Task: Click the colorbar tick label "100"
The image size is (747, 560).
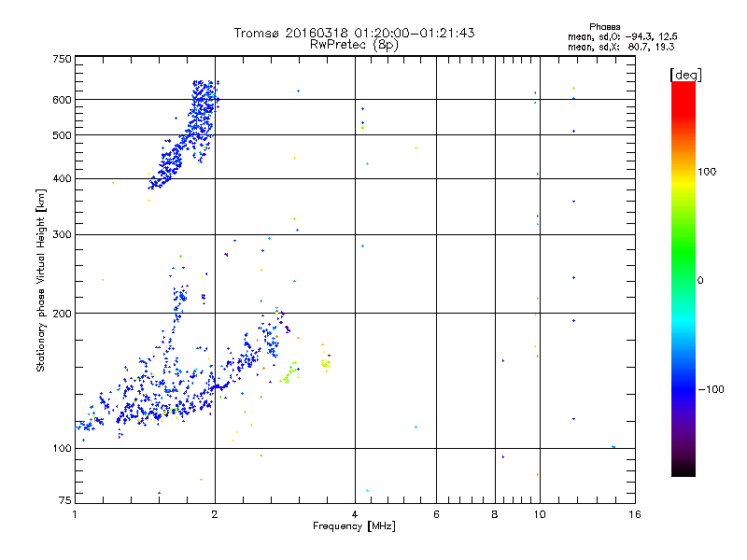Action: (707, 172)
